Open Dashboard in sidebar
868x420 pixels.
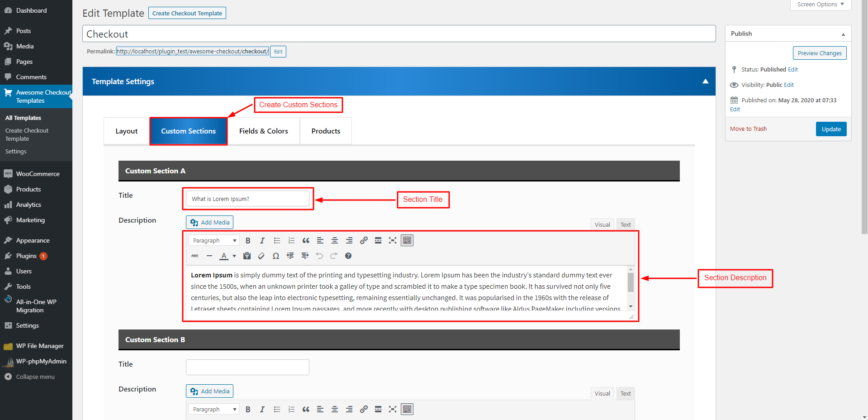pos(36,10)
